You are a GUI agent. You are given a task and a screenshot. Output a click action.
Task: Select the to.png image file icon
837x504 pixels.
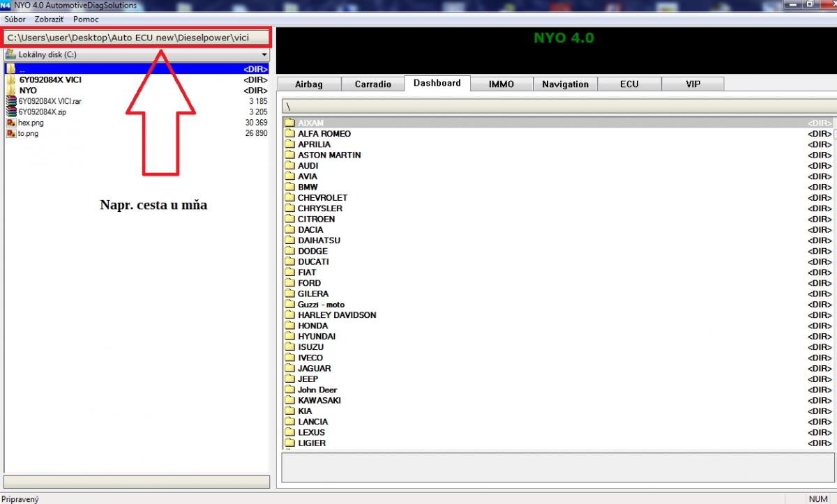pyautogui.click(x=10, y=133)
